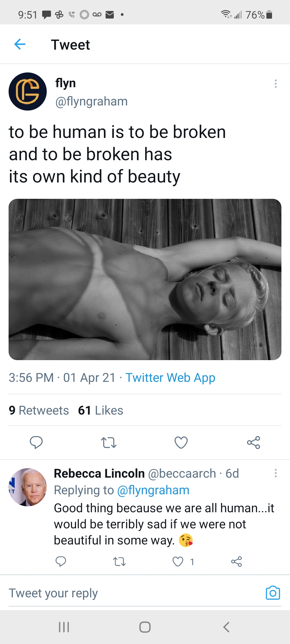Share Rebecca Lincoln's reply
Image resolution: width=290 pixels, height=644 pixels.
point(236,561)
